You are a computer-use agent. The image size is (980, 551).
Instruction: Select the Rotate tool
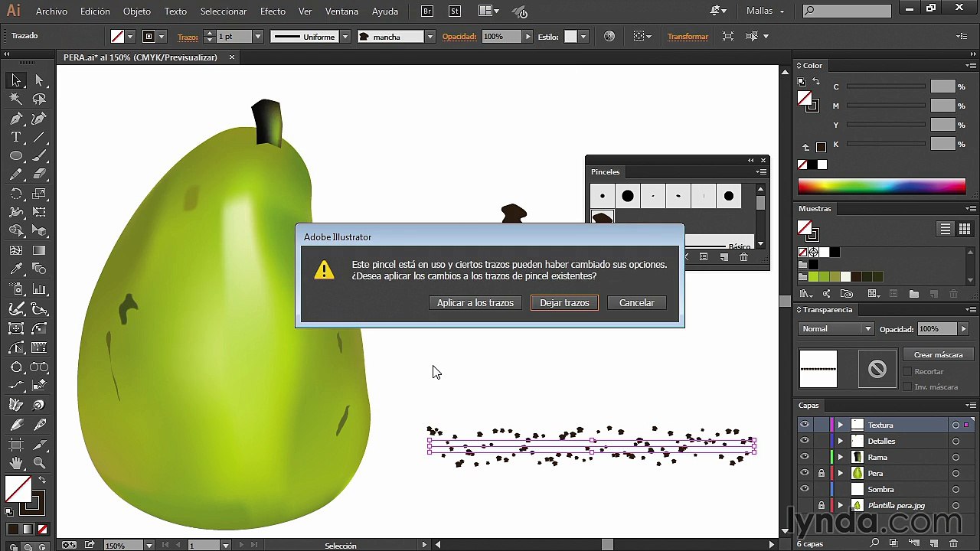coord(16,194)
